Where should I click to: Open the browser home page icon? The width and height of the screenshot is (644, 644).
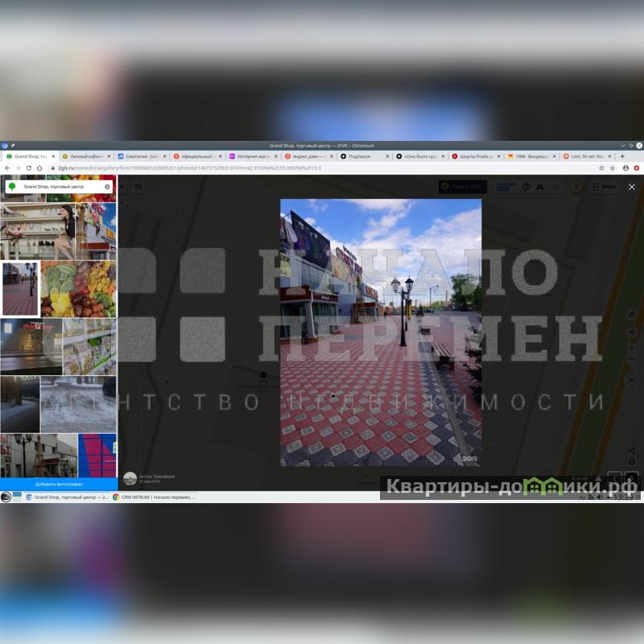tap(39, 167)
